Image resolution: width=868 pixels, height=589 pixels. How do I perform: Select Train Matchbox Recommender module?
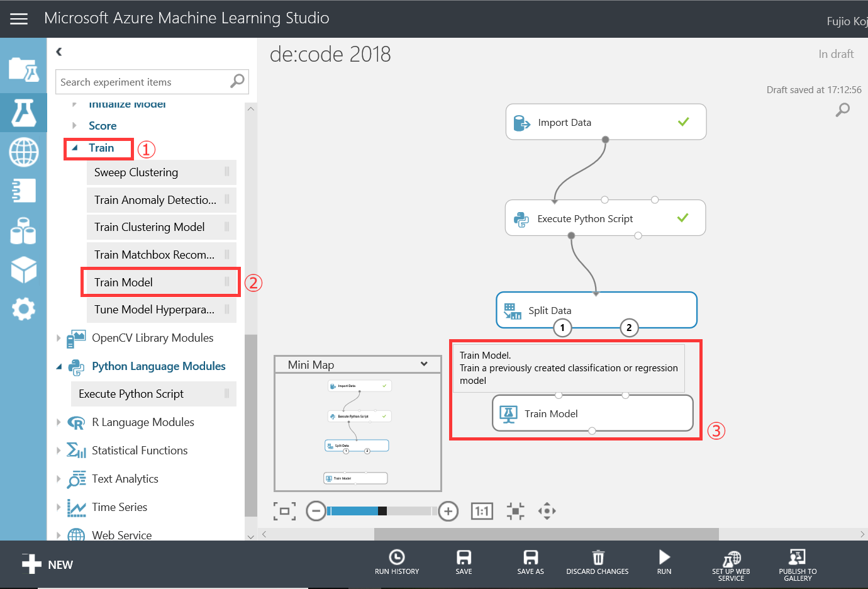click(x=162, y=255)
